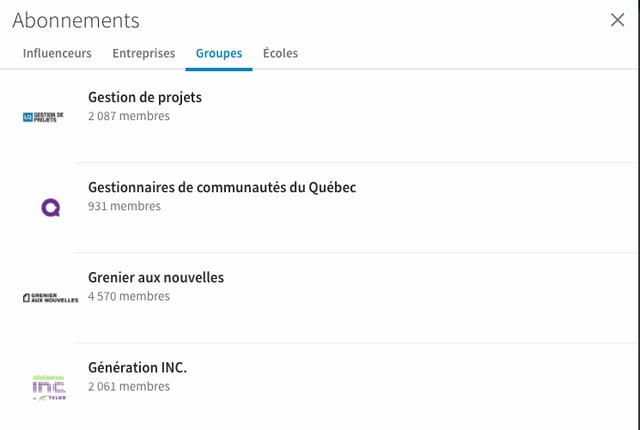Screen dimensions: 640x430
Task: Close the Abonnements dialog
Action: pos(617,20)
